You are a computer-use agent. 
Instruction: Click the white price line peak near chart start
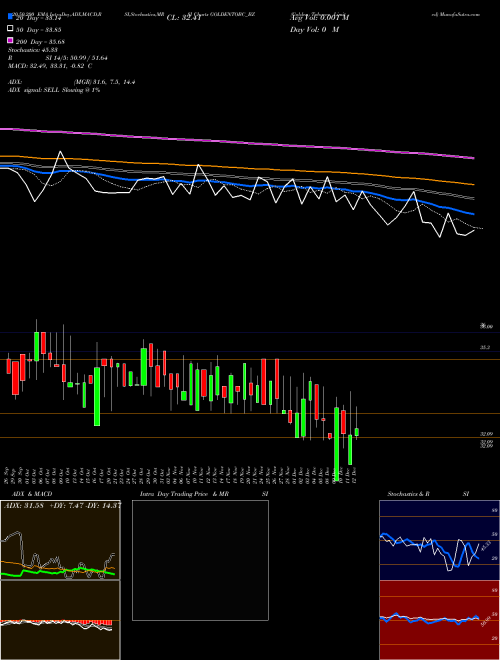point(60,152)
